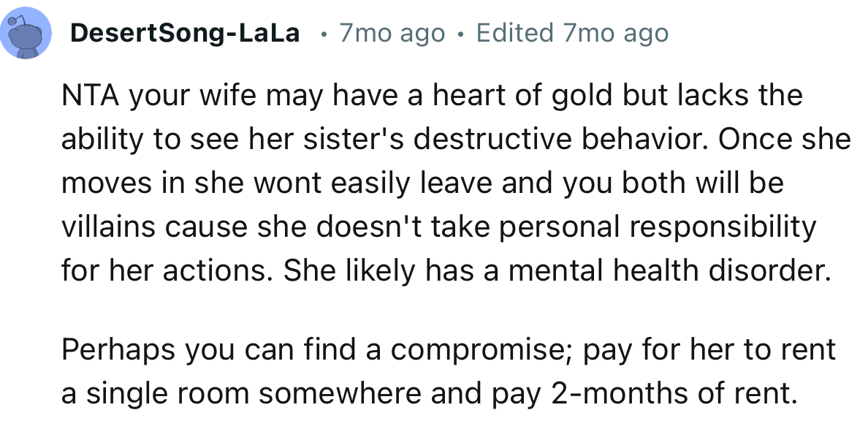Viewport: 868px width, 421px height.
Task: Select the Edited 7mo ago label
Action: [571, 32]
